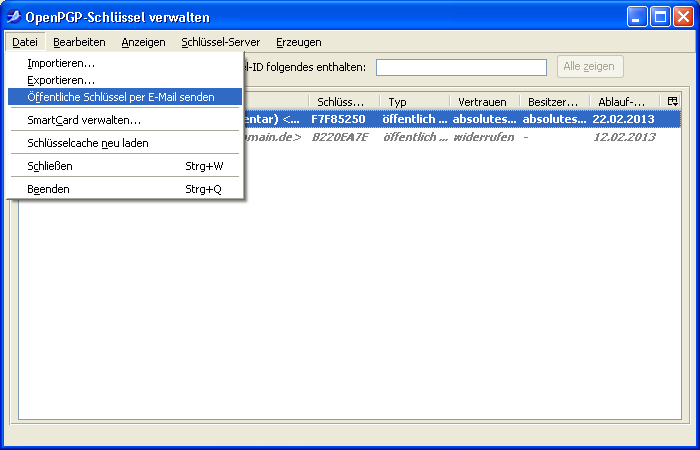The image size is (700, 450).
Task: Click the OpenPGP window title bar icon
Action: tap(14, 17)
